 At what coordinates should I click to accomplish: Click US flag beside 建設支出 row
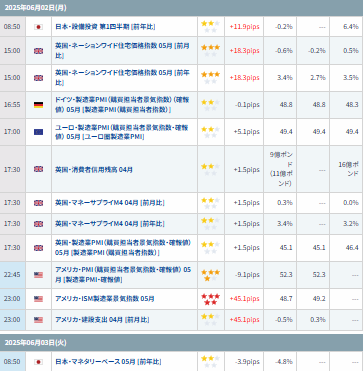(38, 320)
